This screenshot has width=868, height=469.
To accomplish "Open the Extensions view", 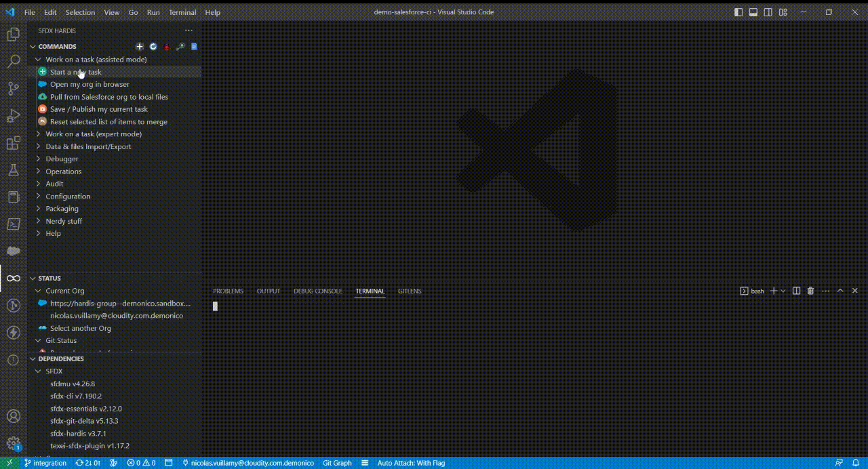I will tap(13, 143).
